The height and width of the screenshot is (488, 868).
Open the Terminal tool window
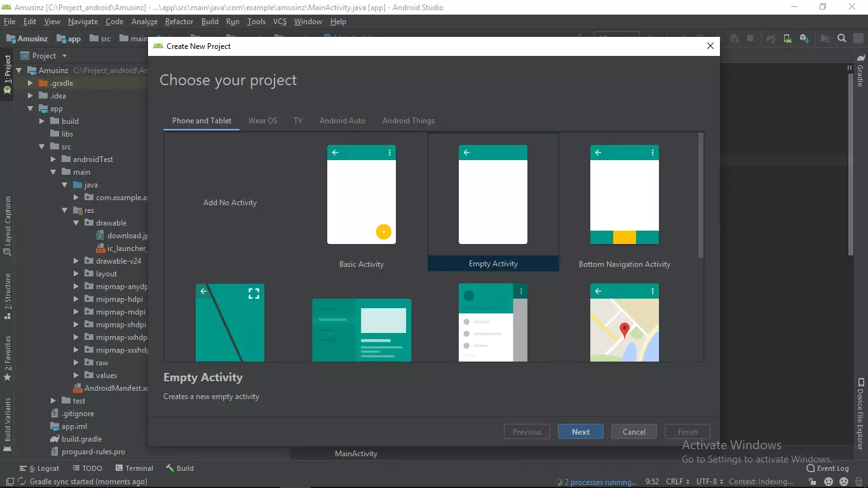point(133,468)
